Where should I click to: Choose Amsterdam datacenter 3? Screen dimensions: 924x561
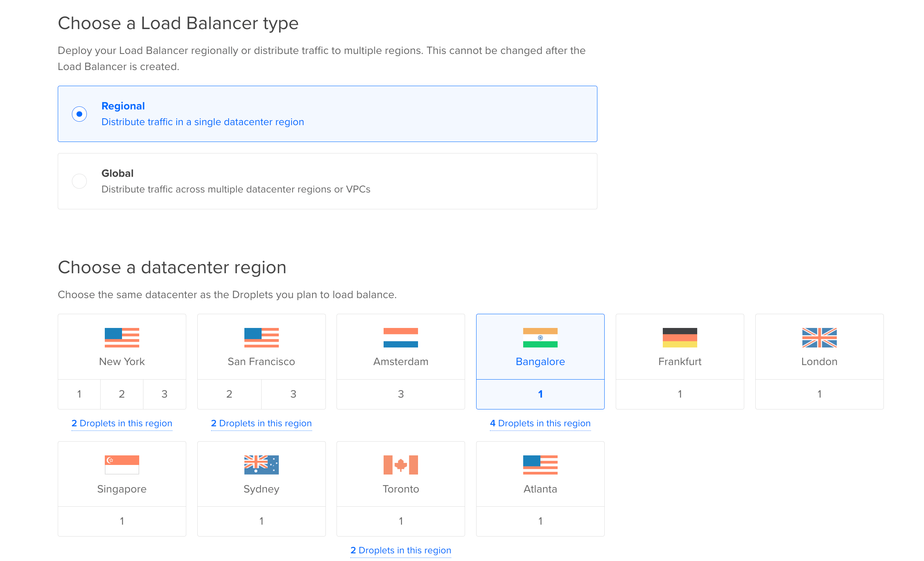coord(400,394)
